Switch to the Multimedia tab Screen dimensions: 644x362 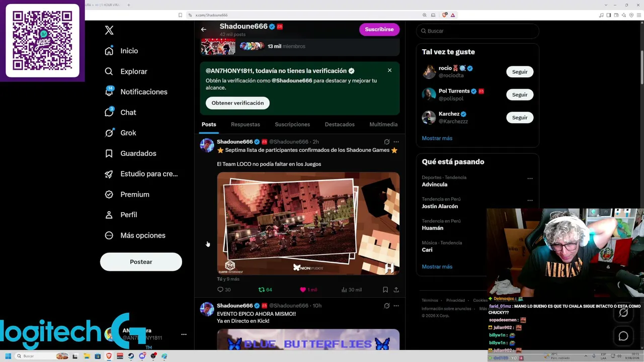383,124
